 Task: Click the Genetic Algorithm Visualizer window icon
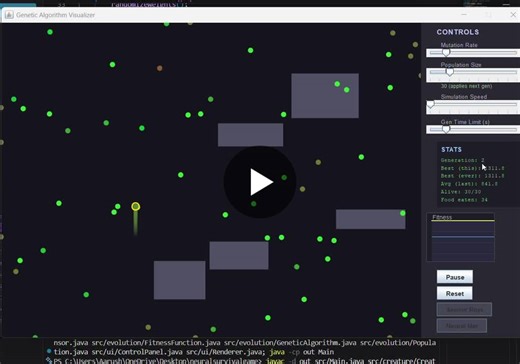point(9,15)
